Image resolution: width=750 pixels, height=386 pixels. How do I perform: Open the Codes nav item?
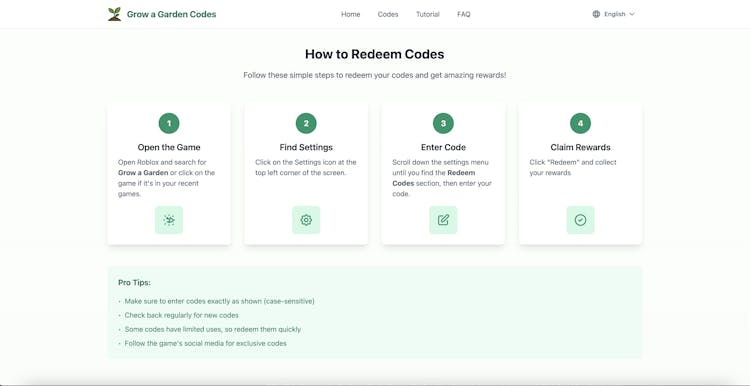(x=388, y=14)
